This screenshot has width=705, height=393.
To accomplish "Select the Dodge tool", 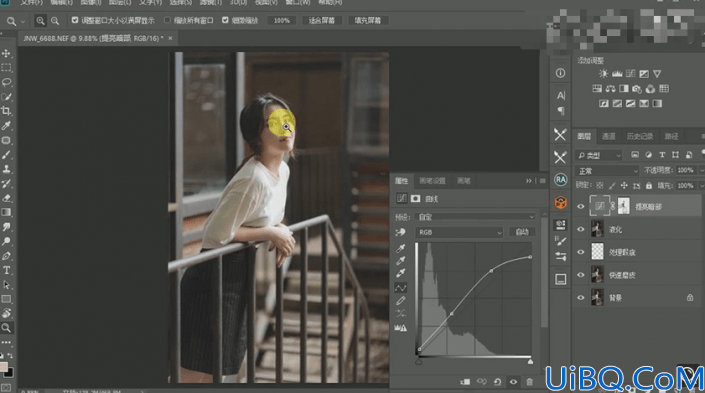I will coord(6,241).
